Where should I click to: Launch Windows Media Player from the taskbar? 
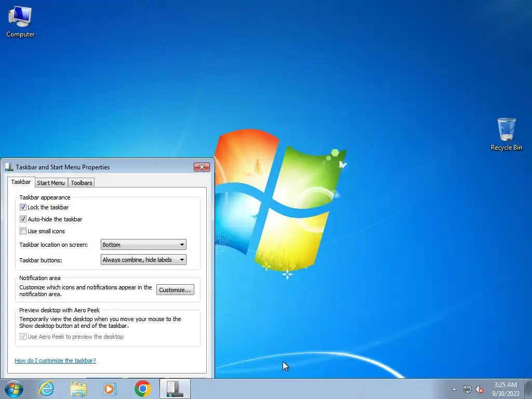[110, 389]
